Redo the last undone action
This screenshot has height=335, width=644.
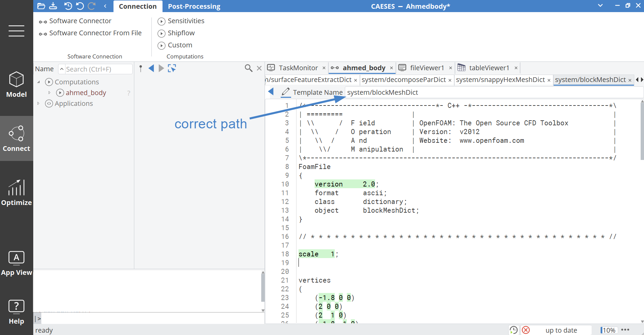[x=92, y=6]
